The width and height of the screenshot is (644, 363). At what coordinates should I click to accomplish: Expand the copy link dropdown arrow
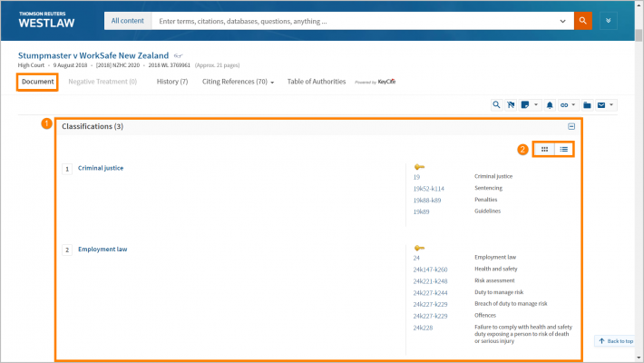coord(574,105)
